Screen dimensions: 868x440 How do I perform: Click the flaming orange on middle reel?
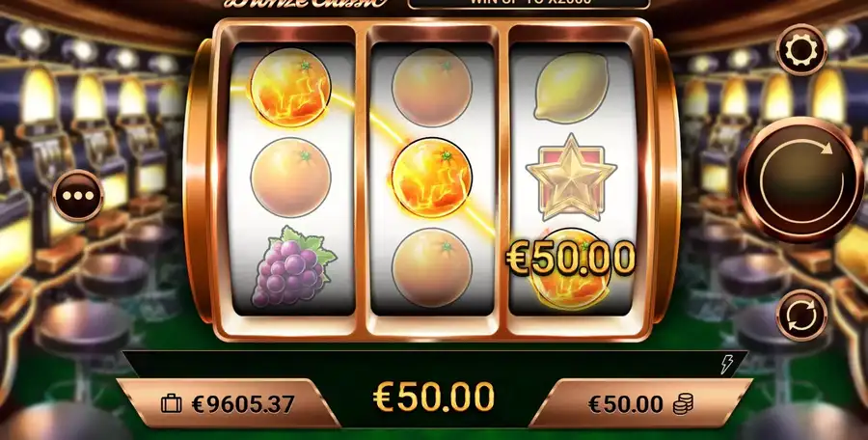[x=432, y=178]
